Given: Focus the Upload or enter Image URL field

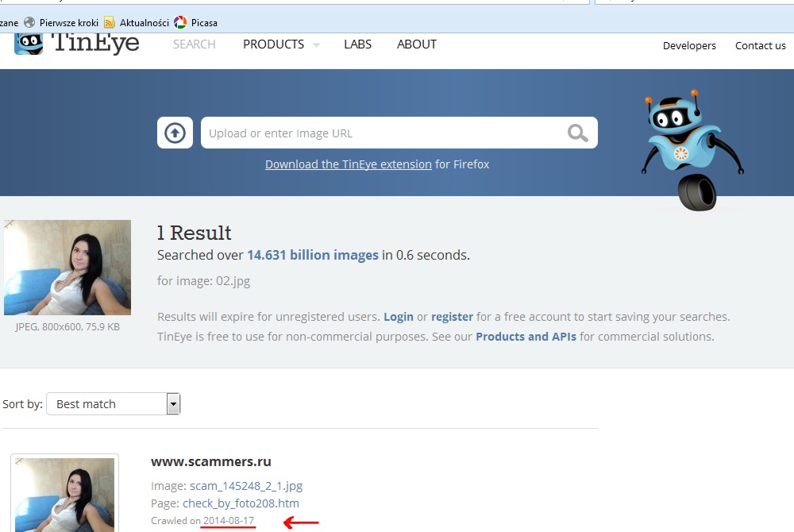Looking at the screenshot, I should tap(381, 133).
